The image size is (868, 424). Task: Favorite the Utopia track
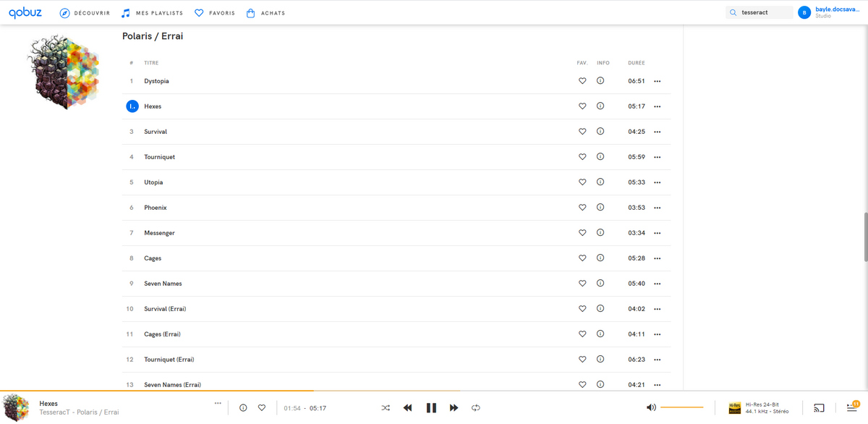(582, 182)
